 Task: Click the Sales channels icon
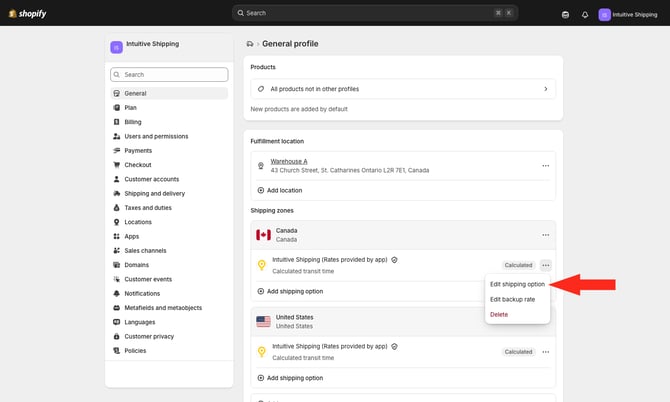tap(116, 251)
